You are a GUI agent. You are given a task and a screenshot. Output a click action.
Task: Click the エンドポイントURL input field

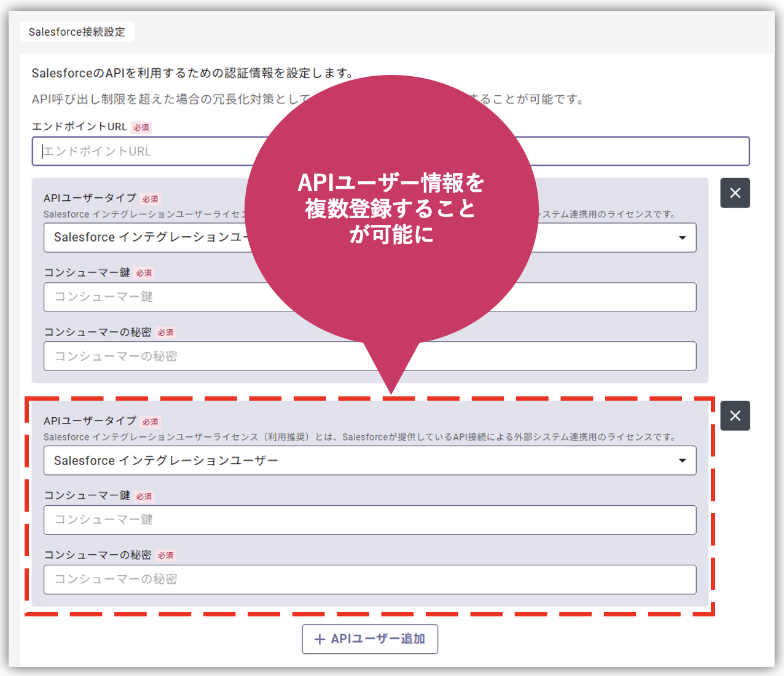click(391, 151)
